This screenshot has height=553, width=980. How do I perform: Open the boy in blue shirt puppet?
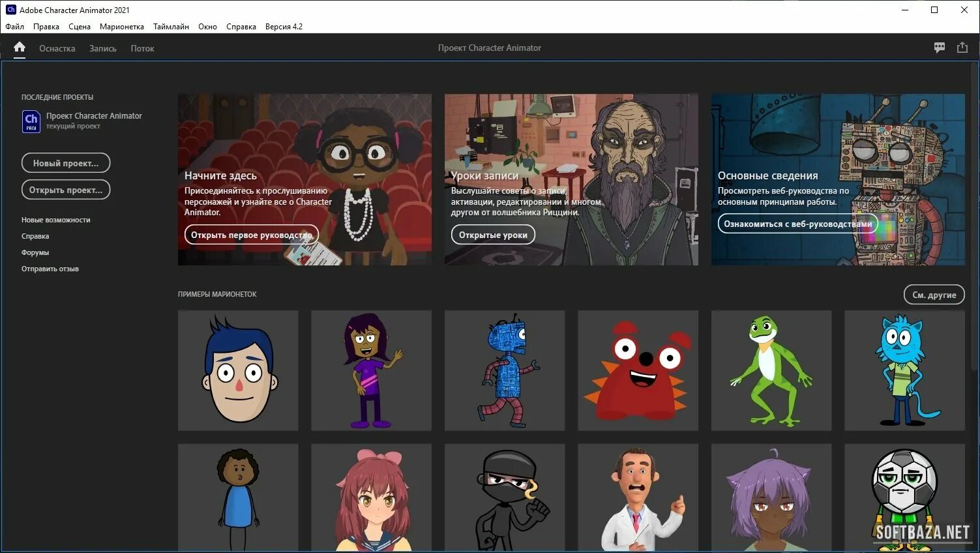click(238, 498)
